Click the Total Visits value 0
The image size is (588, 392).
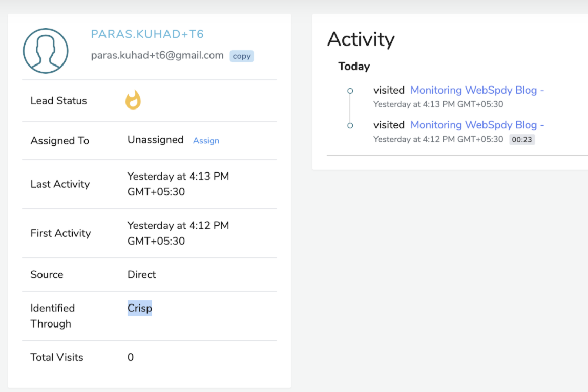pyautogui.click(x=131, y=357)
